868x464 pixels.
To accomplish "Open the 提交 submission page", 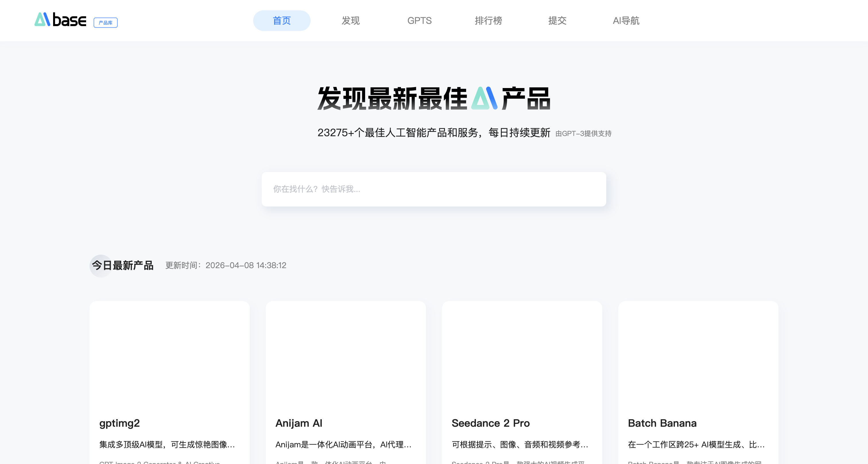I will [x=557, y=21].
